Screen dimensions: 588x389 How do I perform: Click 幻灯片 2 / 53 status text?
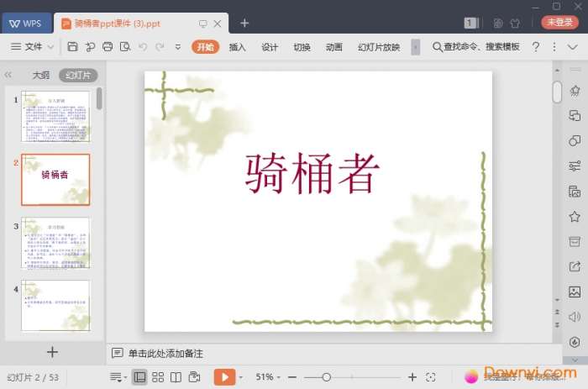[x=33, y=377]
